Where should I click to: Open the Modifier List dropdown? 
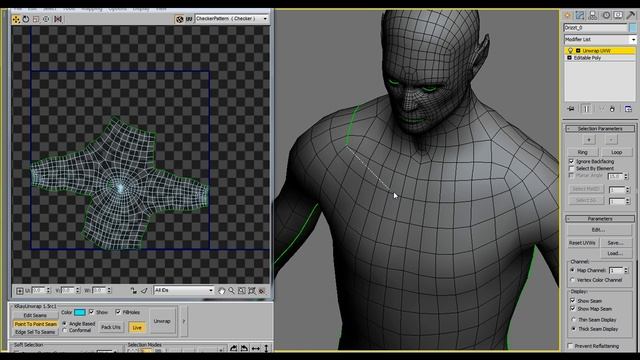pyautogui.click(x=600, y=40)
